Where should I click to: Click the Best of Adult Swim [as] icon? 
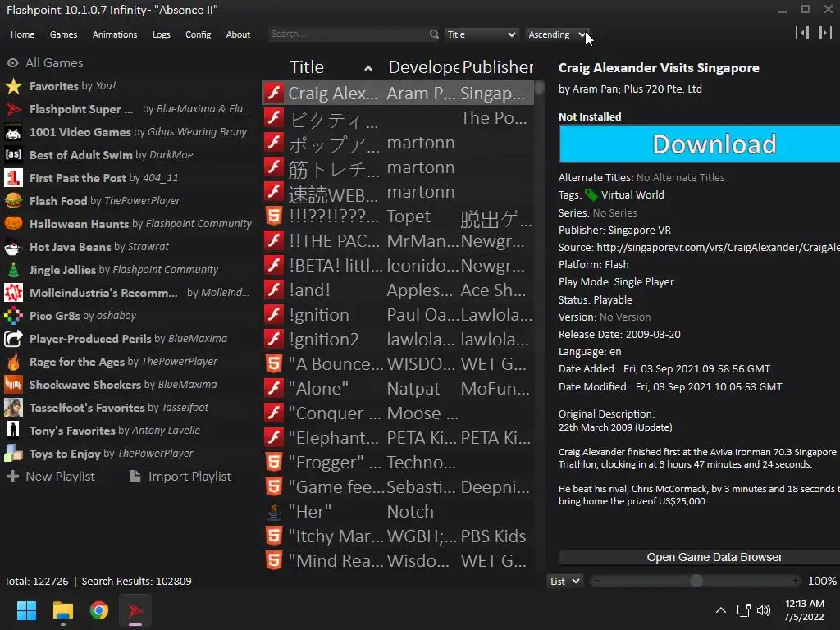pyautogui.click(x=13, y=155)
